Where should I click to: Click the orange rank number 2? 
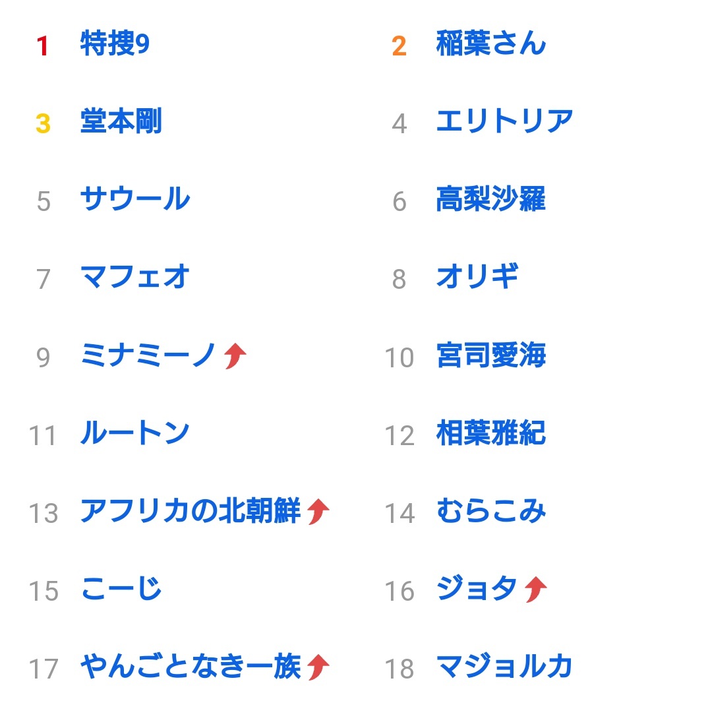399,46
